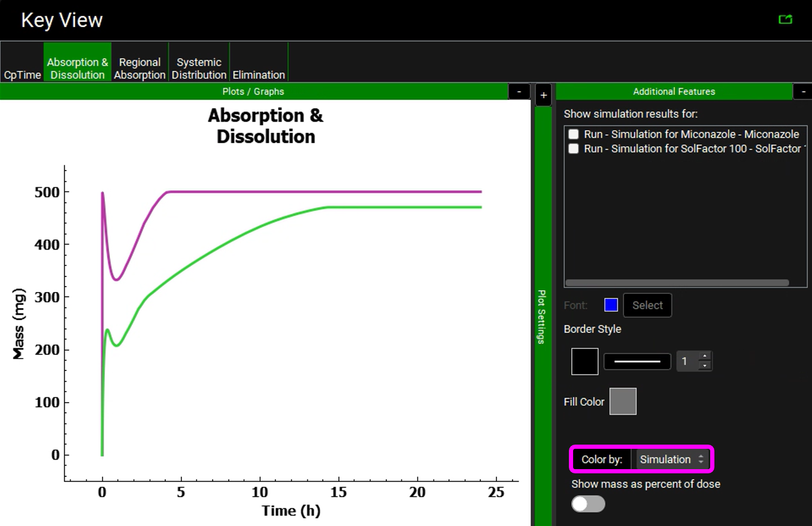
Task: Pick the gray Fill Color swatch
Action: click(x=623, y=402)
